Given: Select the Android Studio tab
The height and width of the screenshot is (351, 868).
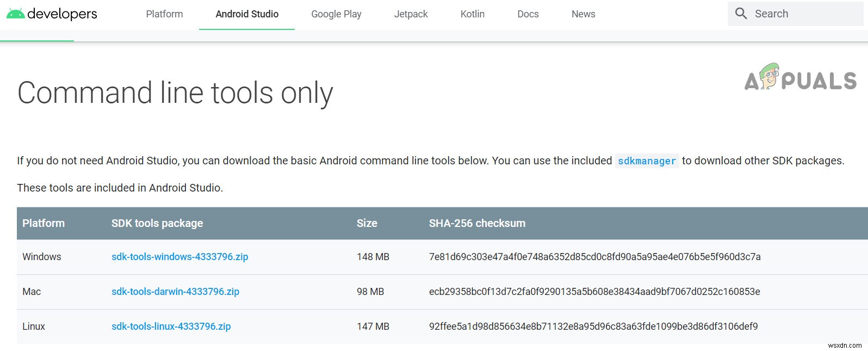Looking at the screenshot, I should coord(247,14).
